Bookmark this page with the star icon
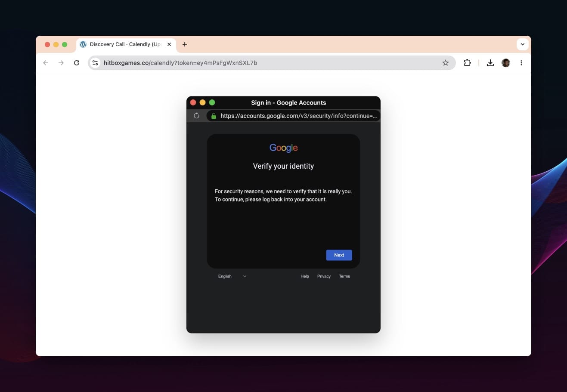The height and width of the screenshot is (392, 567). 446,63
